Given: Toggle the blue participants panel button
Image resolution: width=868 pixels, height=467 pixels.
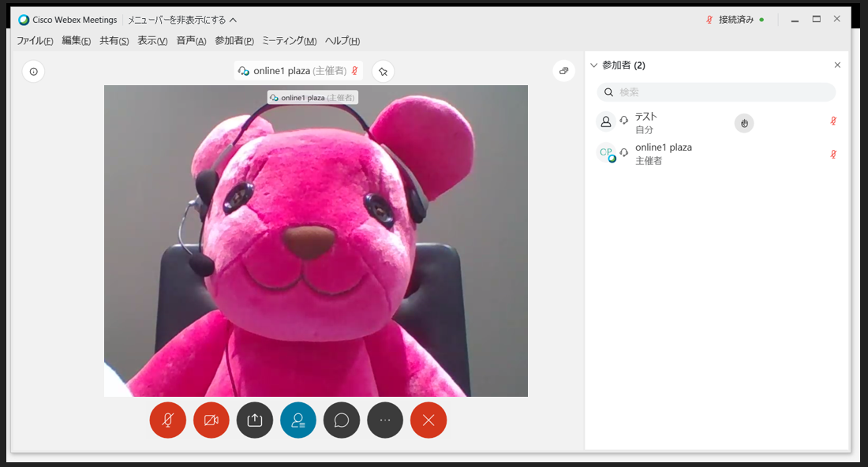Looking at the screenshot, I should point(297,420).
